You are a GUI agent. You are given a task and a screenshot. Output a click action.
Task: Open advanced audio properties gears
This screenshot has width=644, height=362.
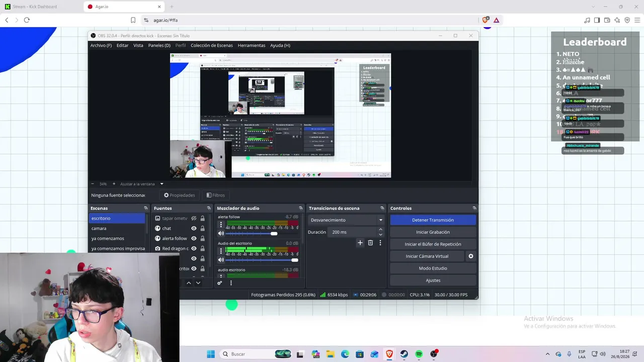[219, 283]
